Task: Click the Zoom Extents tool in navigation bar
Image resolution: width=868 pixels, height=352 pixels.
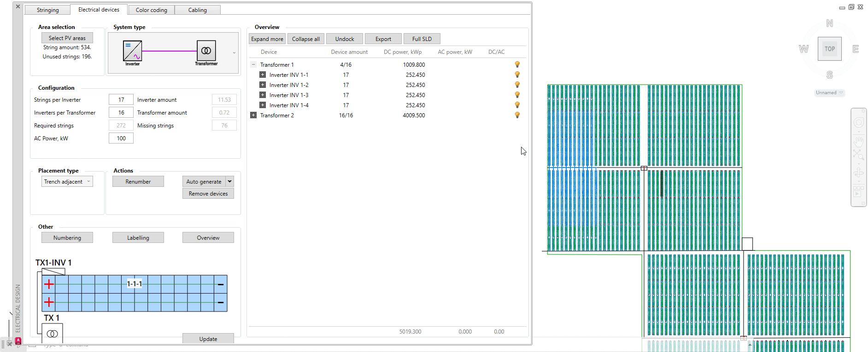Action: (858, 155)
